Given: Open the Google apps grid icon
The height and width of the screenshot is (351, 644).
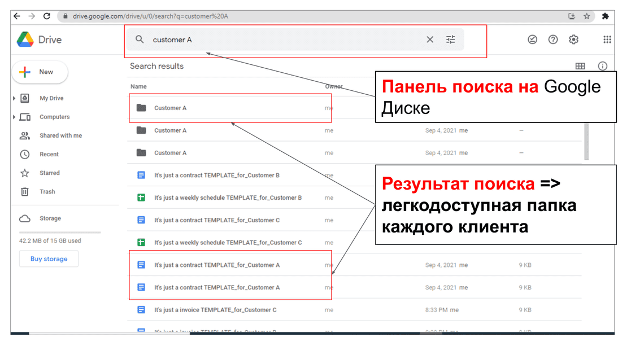Looking at the screenshot, I should [607, 40].
